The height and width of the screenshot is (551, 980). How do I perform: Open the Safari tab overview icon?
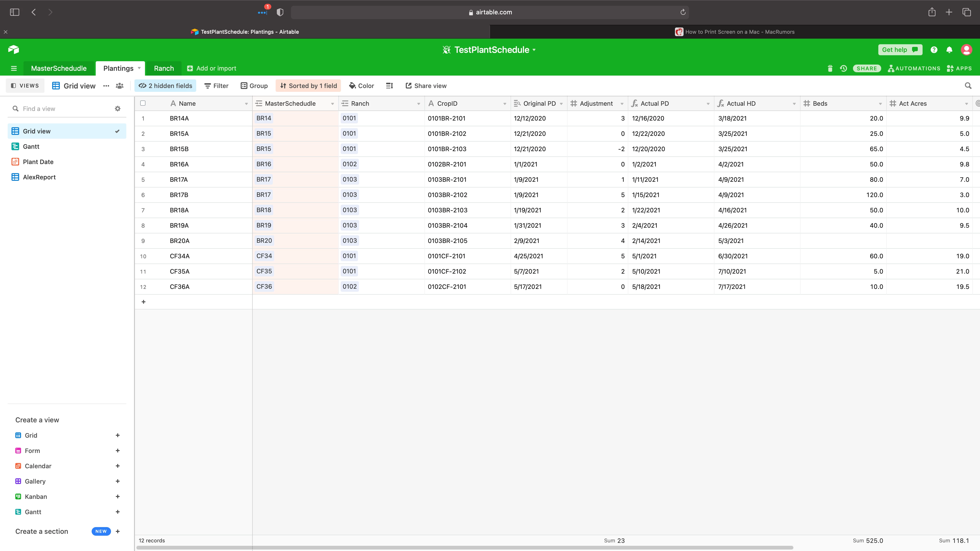pyautogui.click(x=967, y=12)
